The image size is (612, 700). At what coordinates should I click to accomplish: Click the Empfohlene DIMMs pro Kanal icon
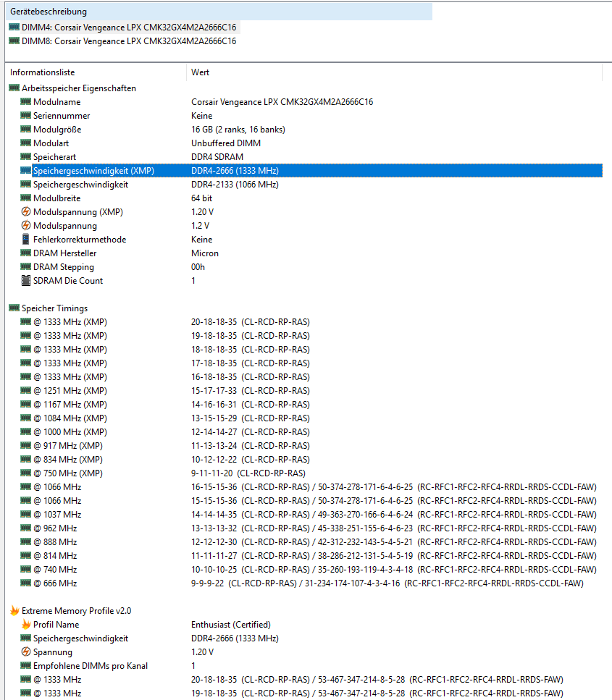pyautogui.click(x=25, y=666)
